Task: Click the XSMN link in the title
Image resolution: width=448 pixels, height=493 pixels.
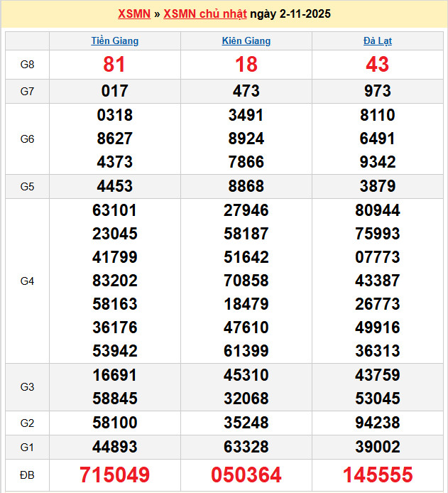Action: point(133,14)
